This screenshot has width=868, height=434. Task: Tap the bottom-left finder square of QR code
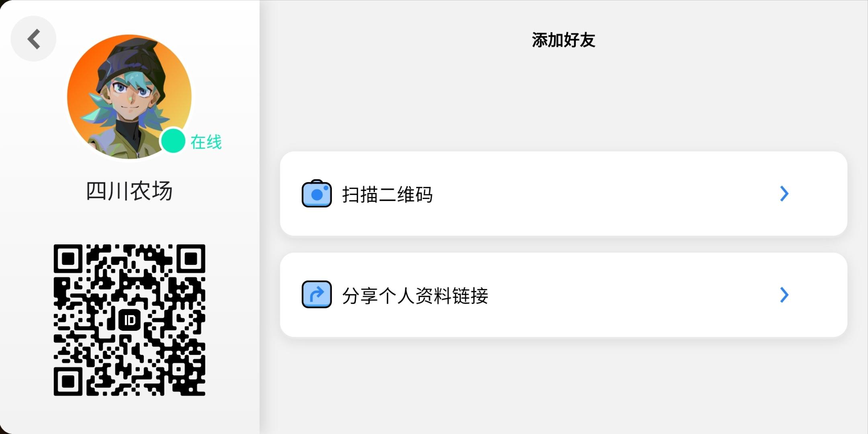[x=68, y=381]
